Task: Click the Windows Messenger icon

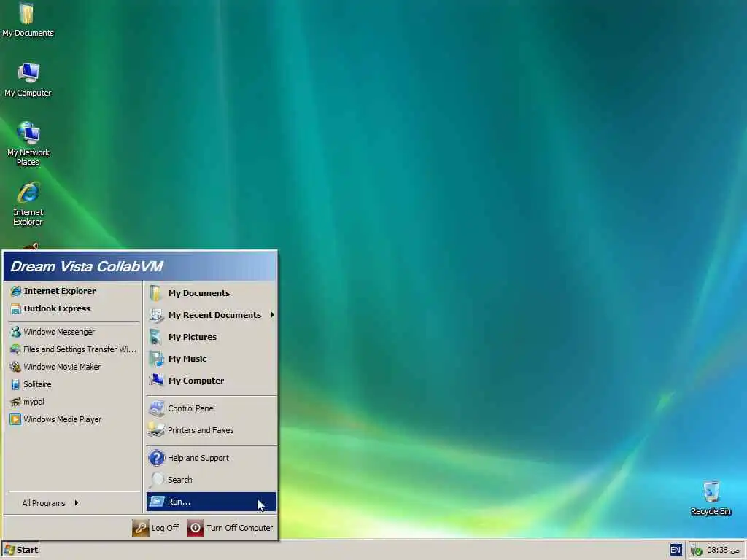Action: 15,332
